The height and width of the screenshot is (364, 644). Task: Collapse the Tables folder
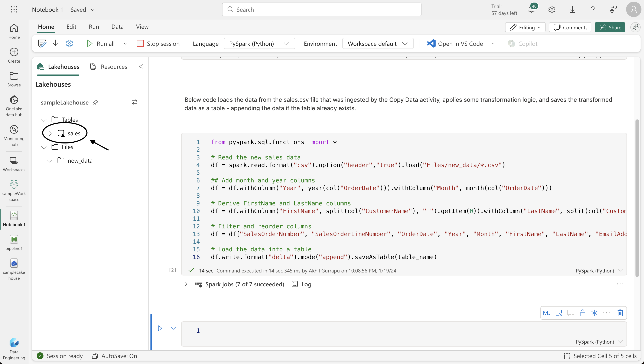[44, 120]
